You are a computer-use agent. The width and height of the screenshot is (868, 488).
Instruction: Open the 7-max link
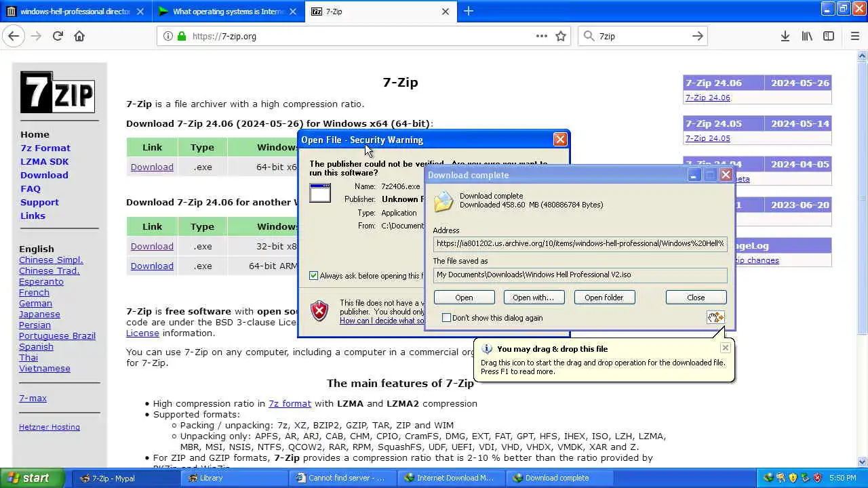pyautogui.click(x=33, y=398)
